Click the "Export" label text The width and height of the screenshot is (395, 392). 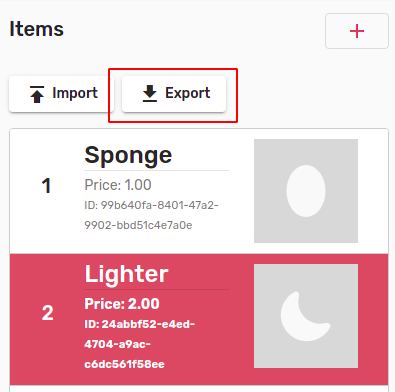[188, 93]
